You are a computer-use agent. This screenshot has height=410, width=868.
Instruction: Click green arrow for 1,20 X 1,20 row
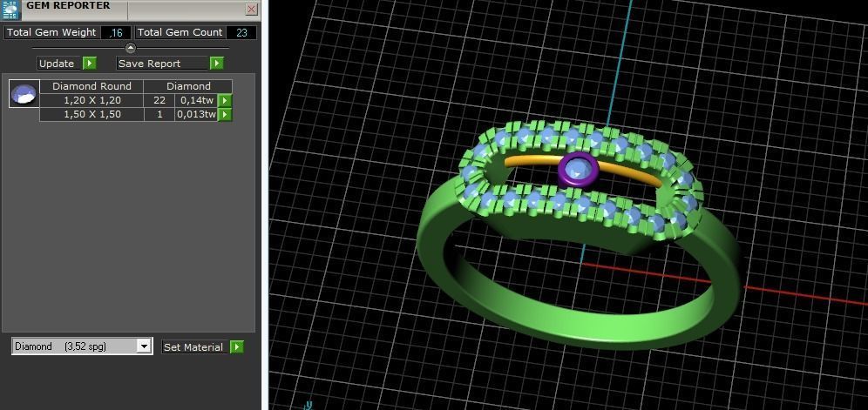(225, 101)
